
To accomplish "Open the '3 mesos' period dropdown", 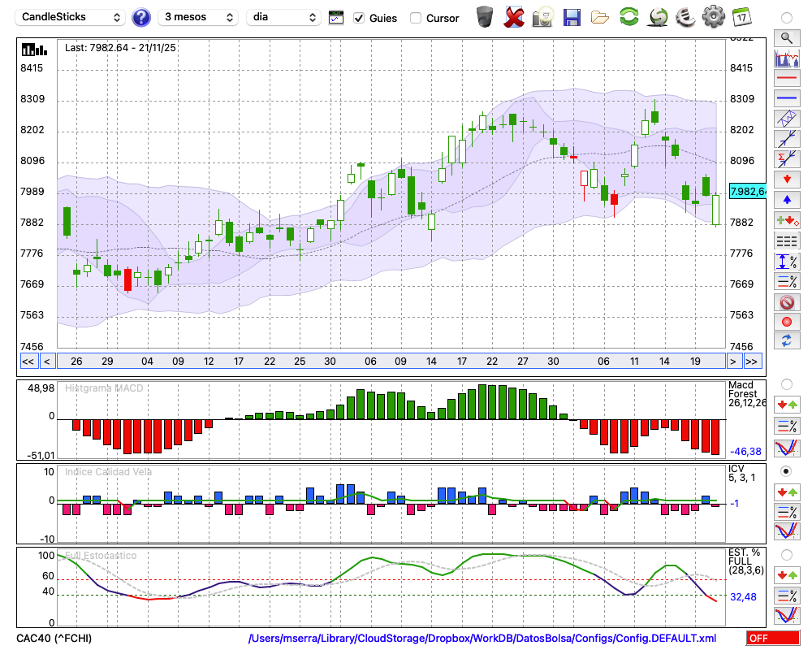I will pyautogui.click(x=198, y=17).
